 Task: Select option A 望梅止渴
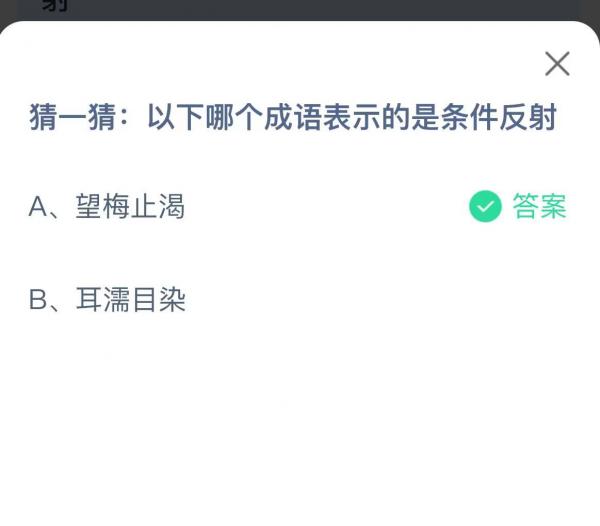(107, 207)
